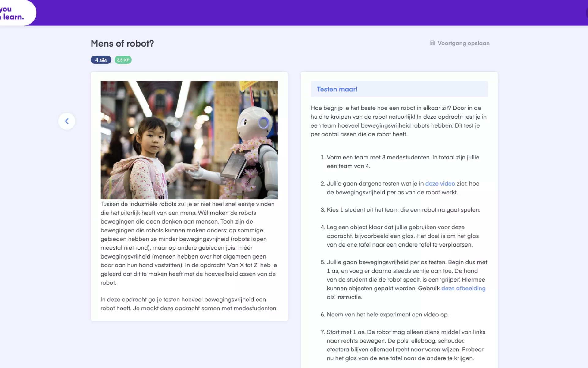Click the team size 4 badge
588x368 pixels.
point(101,60)
